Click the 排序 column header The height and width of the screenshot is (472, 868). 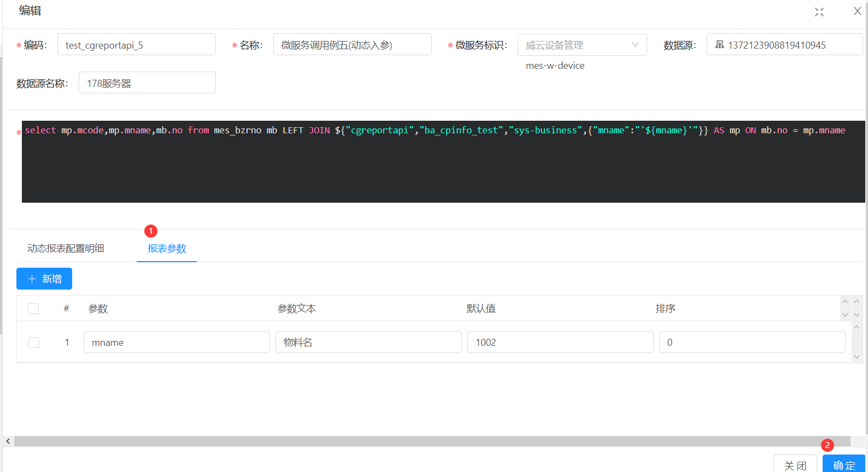tap(665, 309)
